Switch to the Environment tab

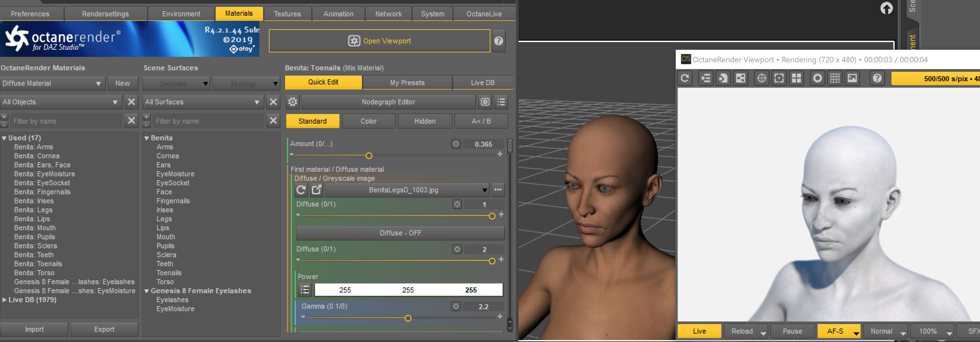point(181,14)
